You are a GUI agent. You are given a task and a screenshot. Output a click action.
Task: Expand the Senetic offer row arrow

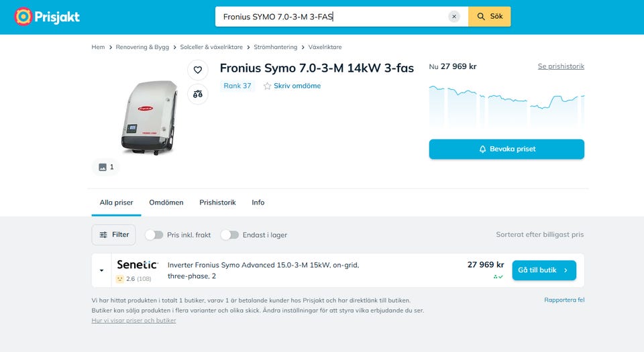coord(102,271)
